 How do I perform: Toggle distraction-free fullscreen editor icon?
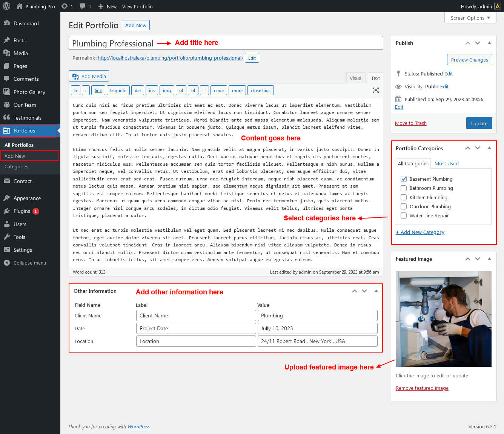(x=376, y=90)
